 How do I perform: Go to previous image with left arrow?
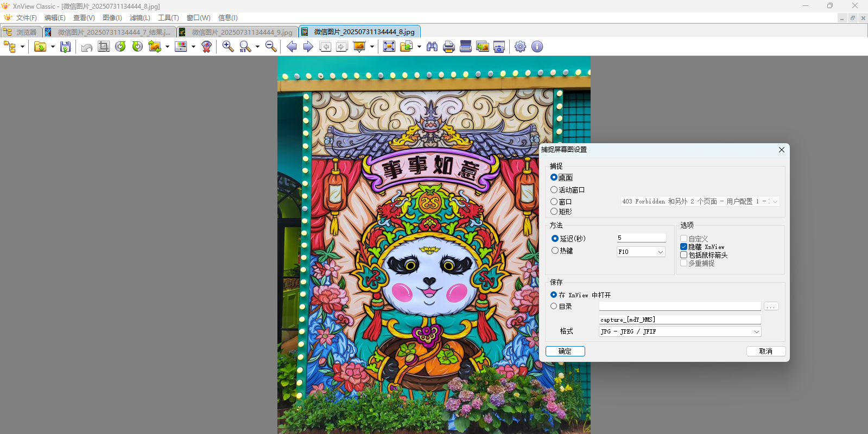292,47
